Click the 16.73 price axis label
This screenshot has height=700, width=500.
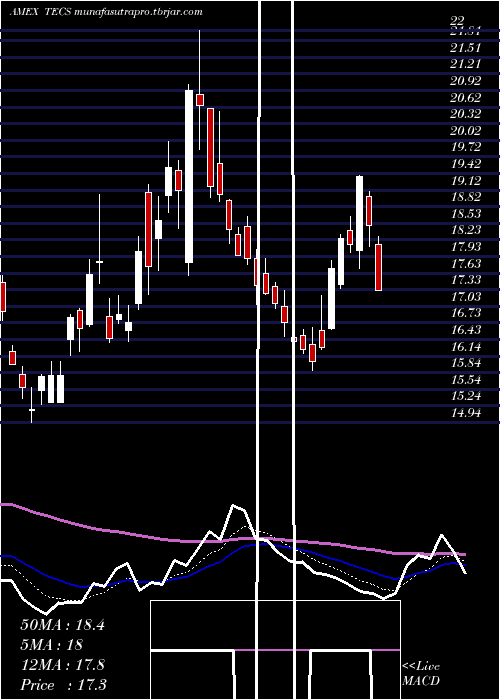click(465, 313)
